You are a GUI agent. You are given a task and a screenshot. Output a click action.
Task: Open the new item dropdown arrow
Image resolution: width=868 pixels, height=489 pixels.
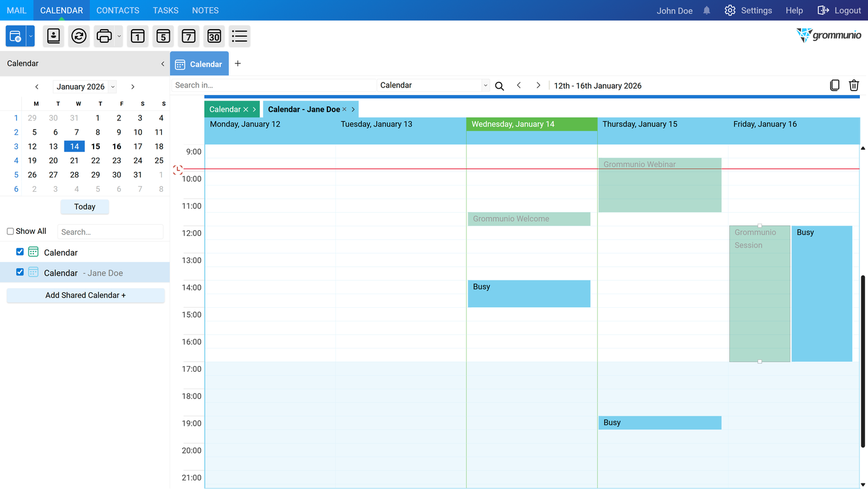[30, 37]
